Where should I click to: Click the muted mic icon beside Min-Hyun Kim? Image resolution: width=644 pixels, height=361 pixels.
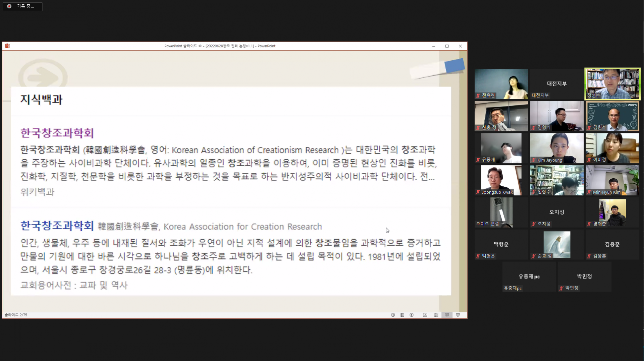click(x=589, y=192)
